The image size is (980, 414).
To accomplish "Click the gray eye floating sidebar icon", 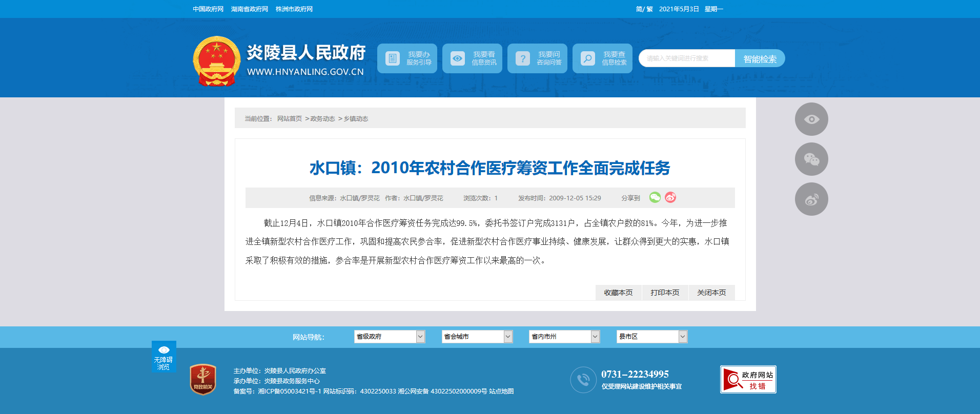I will coord(811,119).
